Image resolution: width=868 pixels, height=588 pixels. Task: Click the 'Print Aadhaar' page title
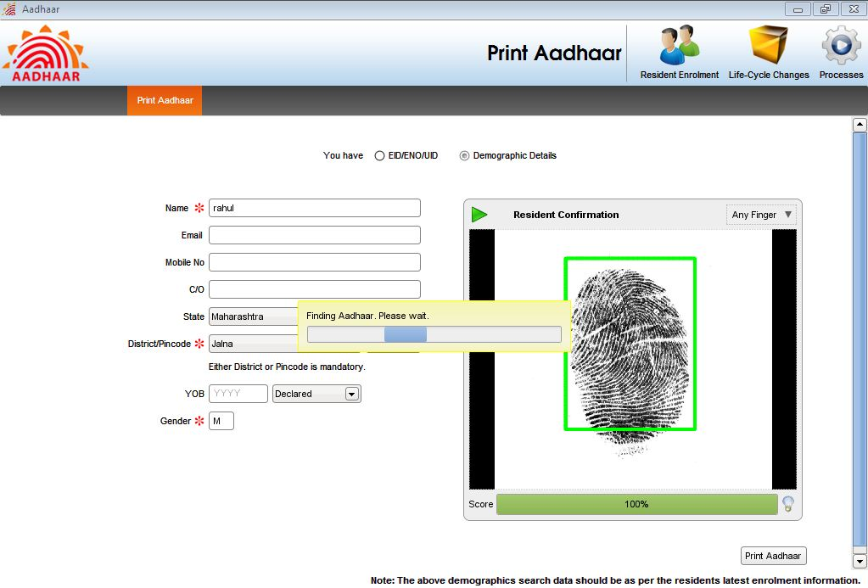[x=554, y=53]
